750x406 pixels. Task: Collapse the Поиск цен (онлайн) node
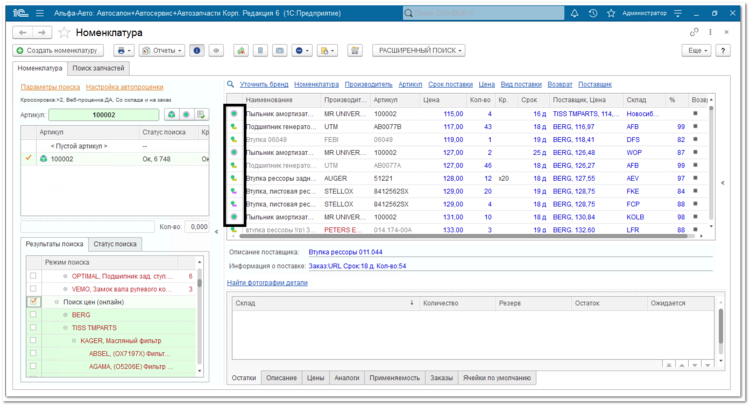pyautogui.click(x=57, y=302)
